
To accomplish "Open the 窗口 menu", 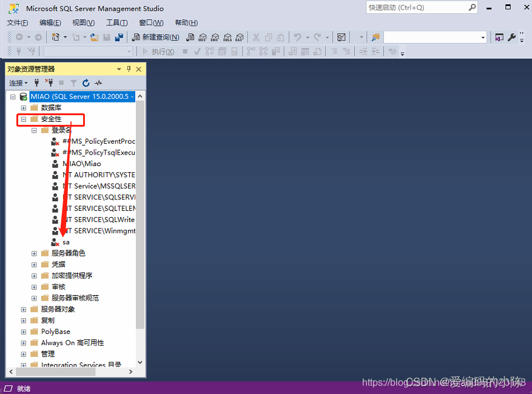I will [151, 22].
